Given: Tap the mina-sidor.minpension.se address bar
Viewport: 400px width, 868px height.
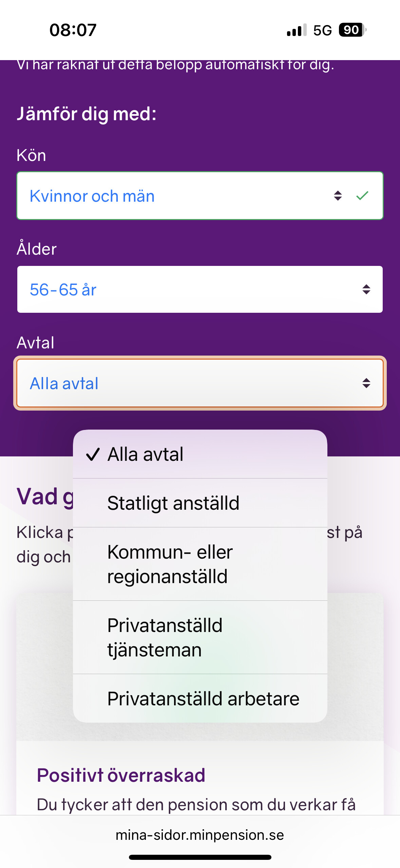Looking at the screenshot, I should pyautogui.click(x=200, y=835).
